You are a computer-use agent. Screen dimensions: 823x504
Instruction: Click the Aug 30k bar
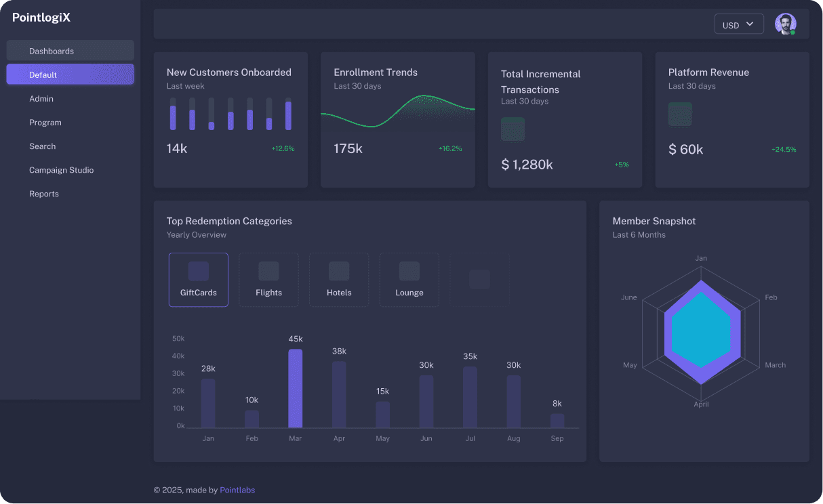click(x=514, y=402)
